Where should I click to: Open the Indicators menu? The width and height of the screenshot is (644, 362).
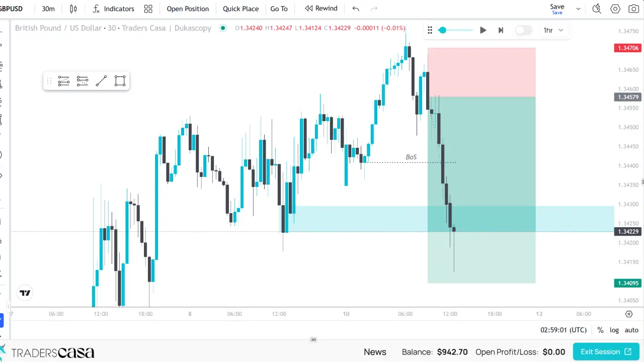(x=114, y=9)
